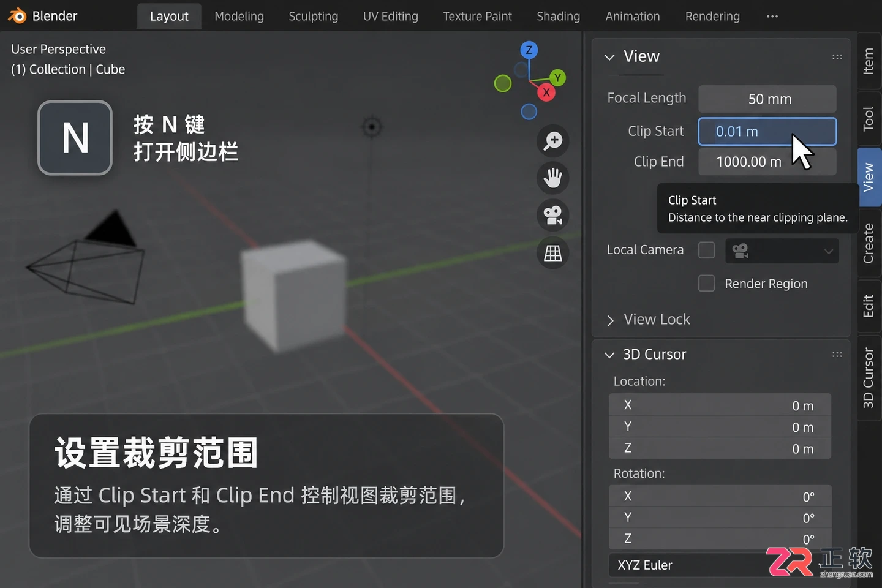
Task: Show more workspace tabs via ellipsis
Action: 772,17
